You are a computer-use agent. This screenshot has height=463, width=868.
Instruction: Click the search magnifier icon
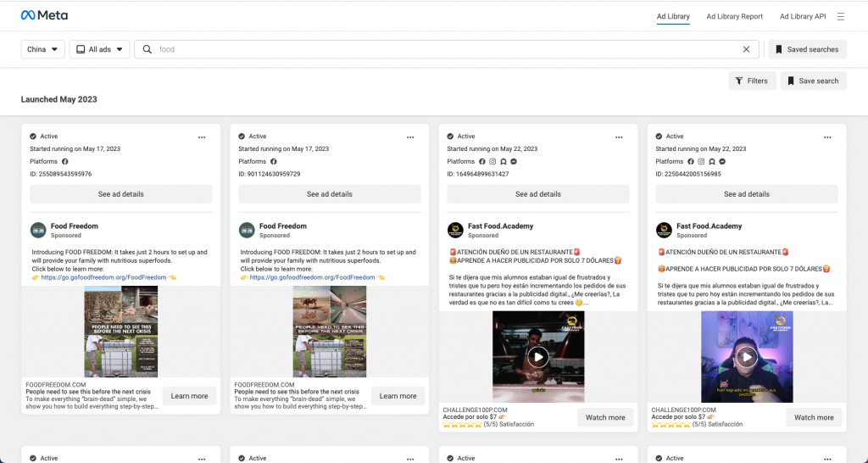point(147,49)
